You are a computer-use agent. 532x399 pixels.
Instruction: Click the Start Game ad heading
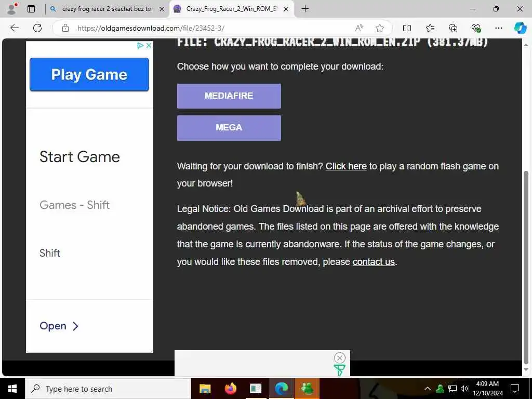pos(79,157)
